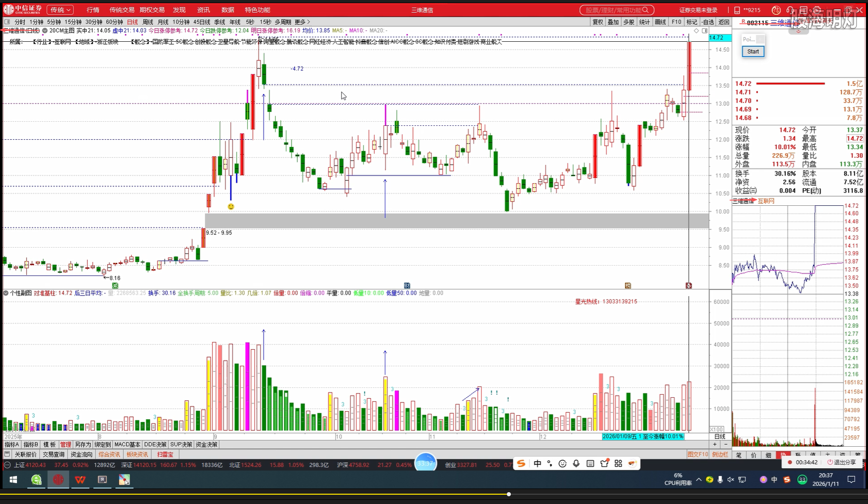Toggle the panel layout icon beside the diamond
Viewport: 868px width, 504px height.
704,31
